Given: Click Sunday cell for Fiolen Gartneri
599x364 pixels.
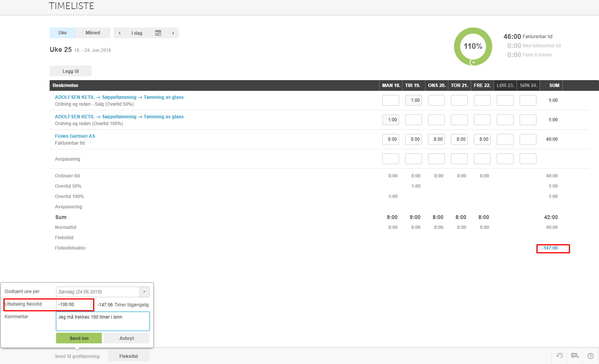Looking at the screenshot, I should click(x=528, y=139).
